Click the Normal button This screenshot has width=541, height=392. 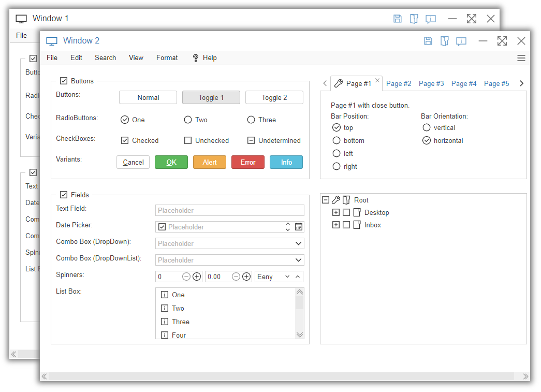(x=148, y=97)
